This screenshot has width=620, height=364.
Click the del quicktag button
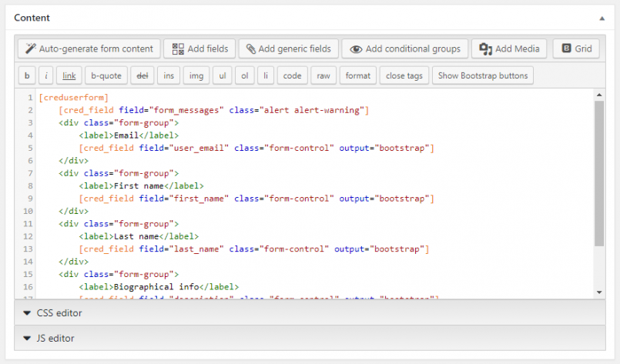coord(142,75)
